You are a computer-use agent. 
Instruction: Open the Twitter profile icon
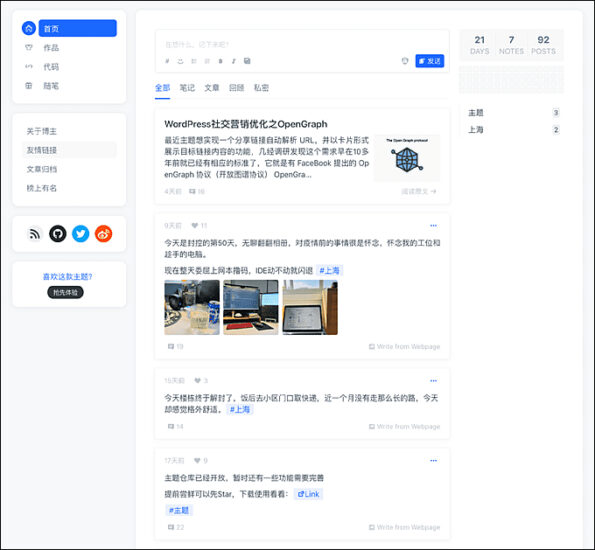tap(80, 234)
